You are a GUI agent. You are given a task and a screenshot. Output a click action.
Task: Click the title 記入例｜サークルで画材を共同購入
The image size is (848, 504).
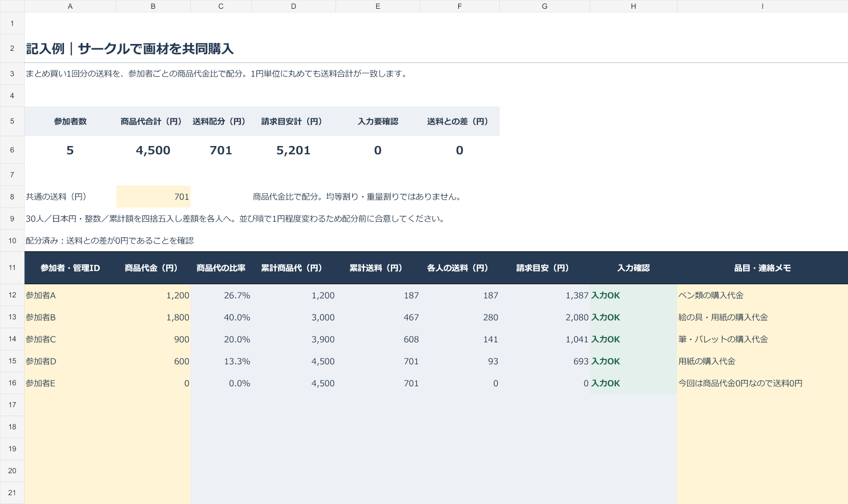click(x=130, y=49)
